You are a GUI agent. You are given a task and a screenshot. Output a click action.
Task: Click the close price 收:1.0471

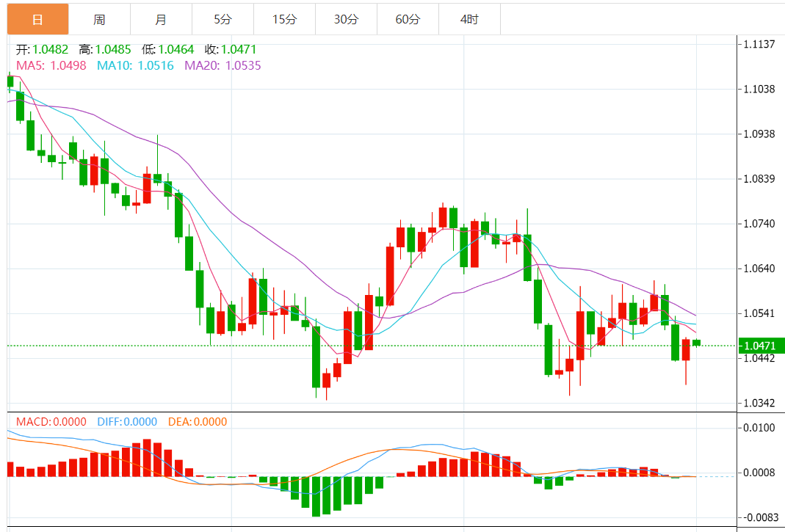click(x=231, y=50)
